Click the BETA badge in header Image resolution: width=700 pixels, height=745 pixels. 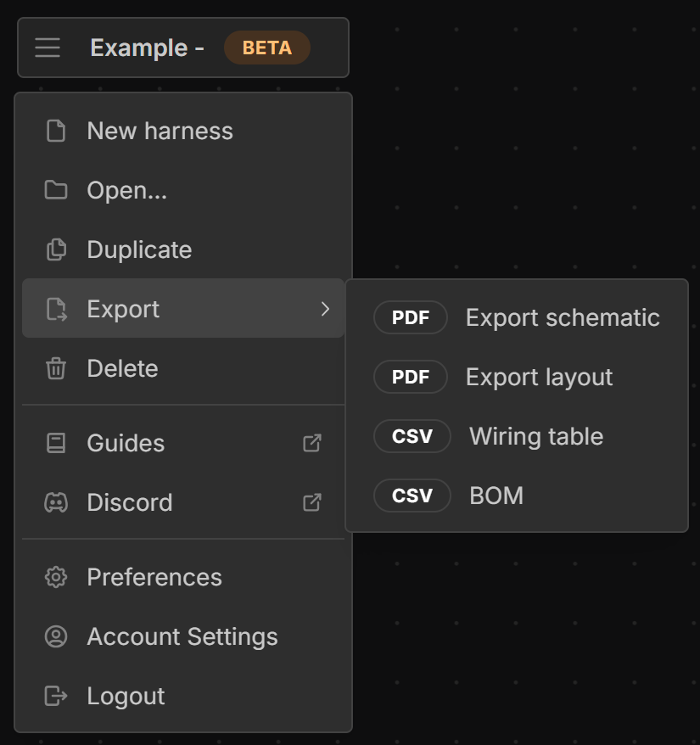tap(266, 48)
